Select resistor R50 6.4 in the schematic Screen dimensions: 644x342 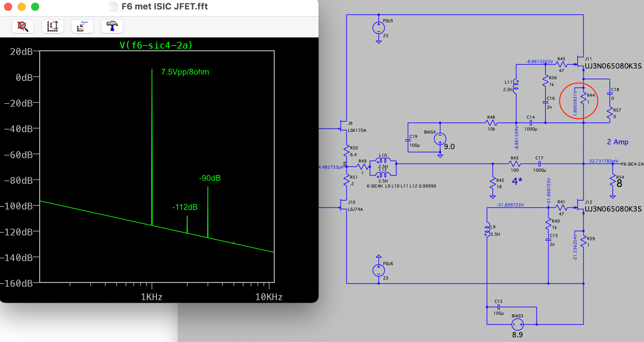[x=346, y=151]
